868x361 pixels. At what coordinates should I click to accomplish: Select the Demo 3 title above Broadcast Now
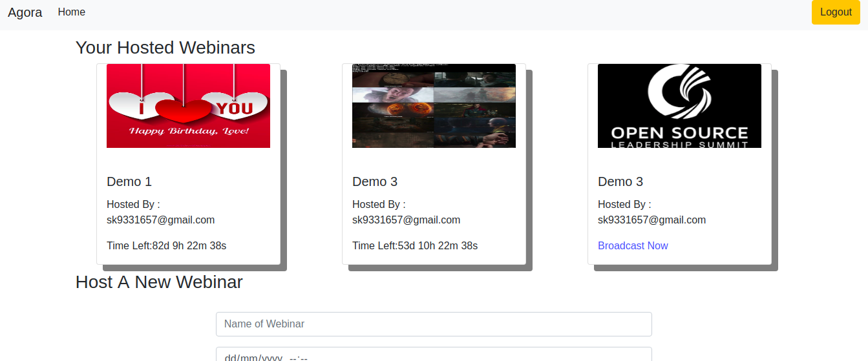coord(620,181)
